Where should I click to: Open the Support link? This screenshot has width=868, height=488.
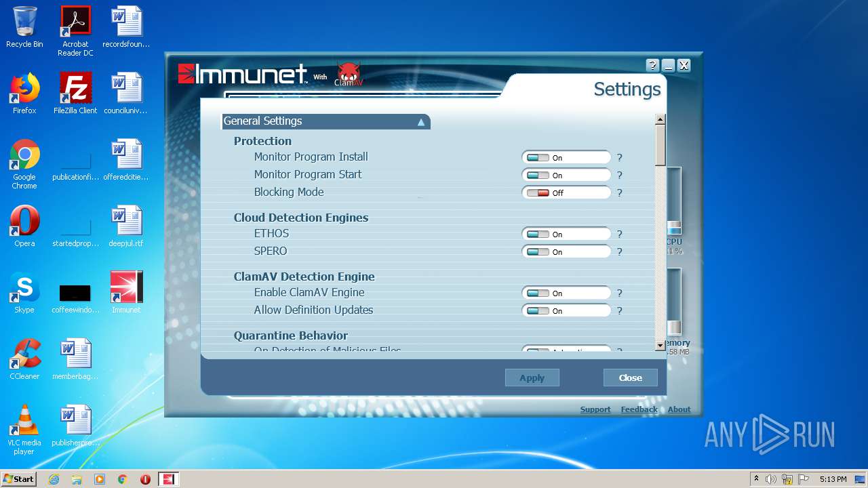[595, 409]
